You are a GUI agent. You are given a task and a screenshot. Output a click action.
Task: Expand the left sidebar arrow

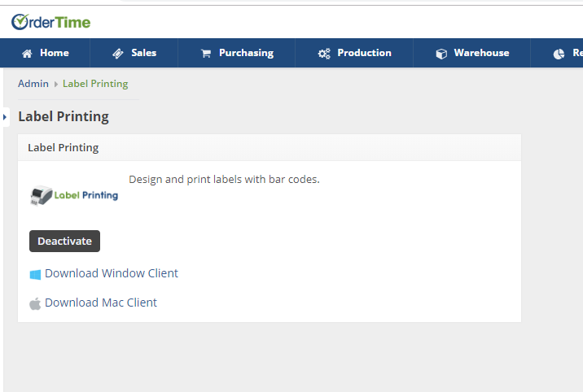[x=5, y=117]
